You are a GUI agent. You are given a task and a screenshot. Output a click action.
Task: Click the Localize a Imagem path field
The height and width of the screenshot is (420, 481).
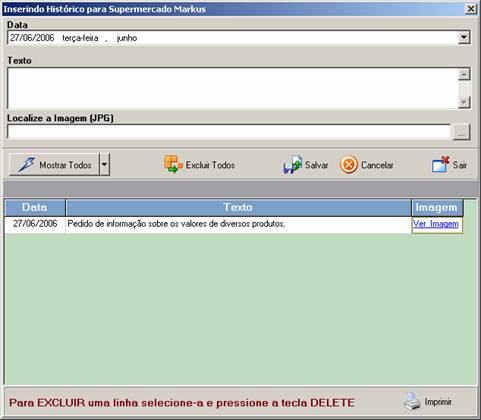pos(229,132)
